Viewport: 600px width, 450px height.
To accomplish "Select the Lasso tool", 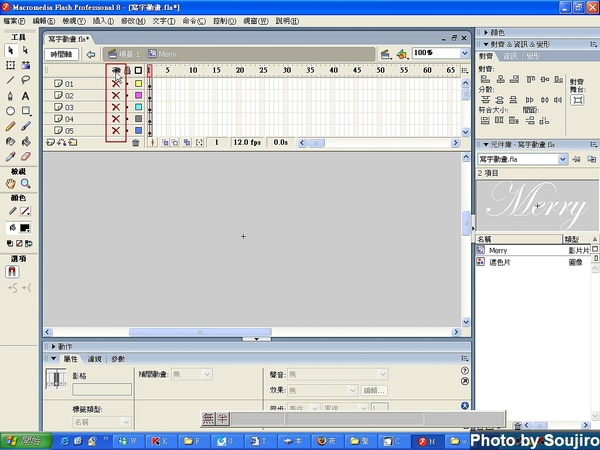I will 25,80.
